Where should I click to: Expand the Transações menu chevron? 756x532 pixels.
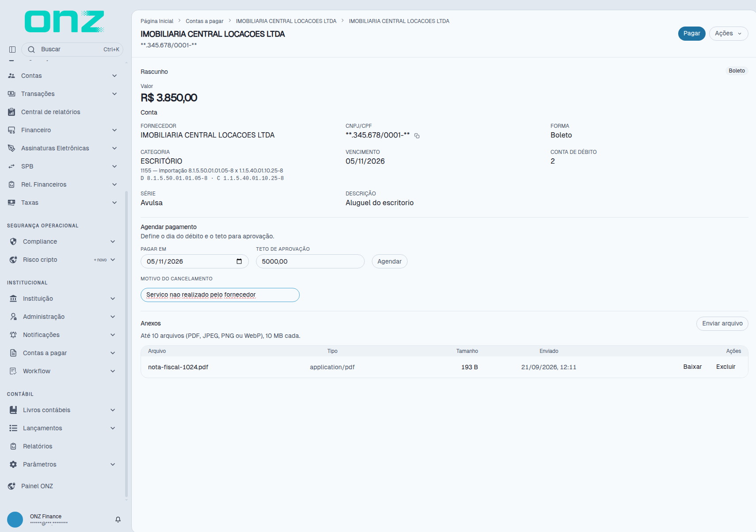[x=115, y=94]
